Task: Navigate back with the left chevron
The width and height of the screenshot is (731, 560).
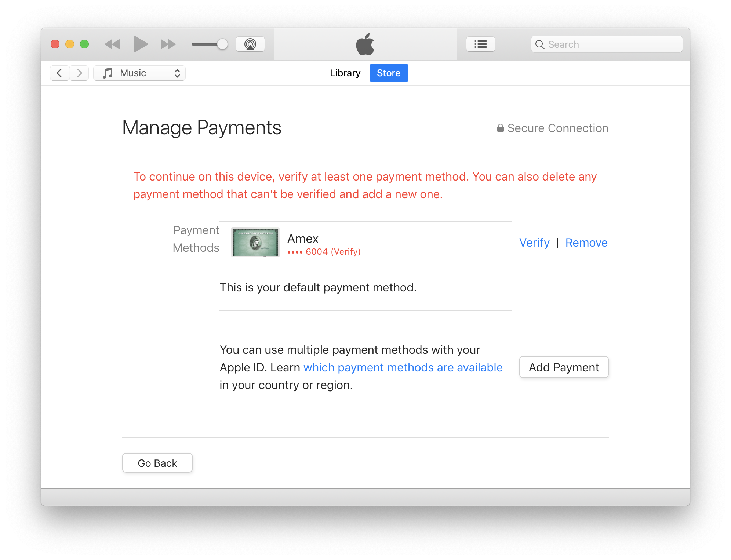Action: click(x=59, y=73)
